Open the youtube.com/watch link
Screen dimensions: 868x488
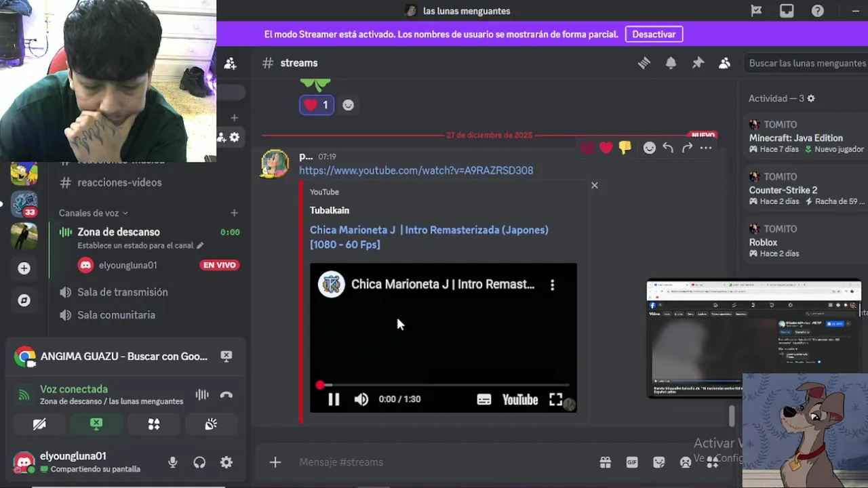coord(416,171)
